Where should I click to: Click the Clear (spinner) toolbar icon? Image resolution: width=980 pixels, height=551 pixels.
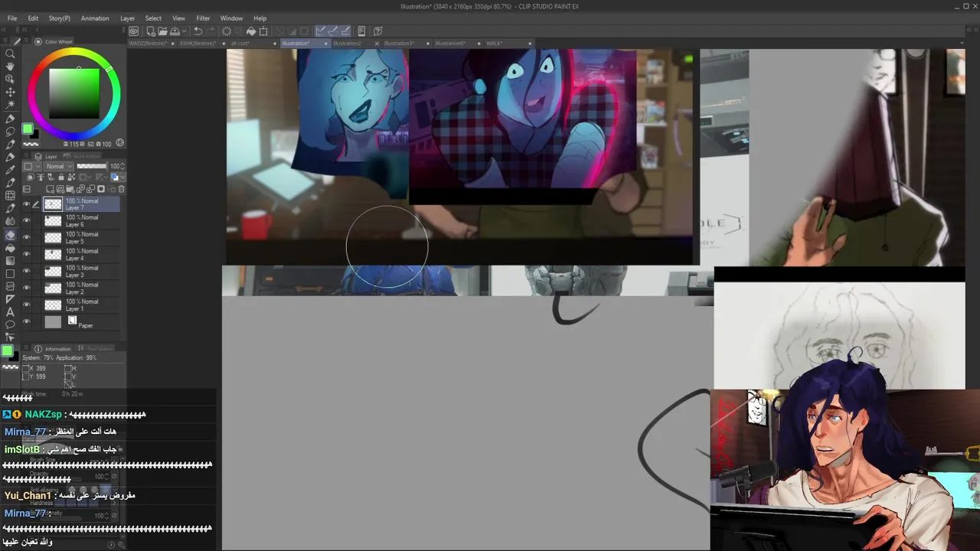[x=227, y=31]
